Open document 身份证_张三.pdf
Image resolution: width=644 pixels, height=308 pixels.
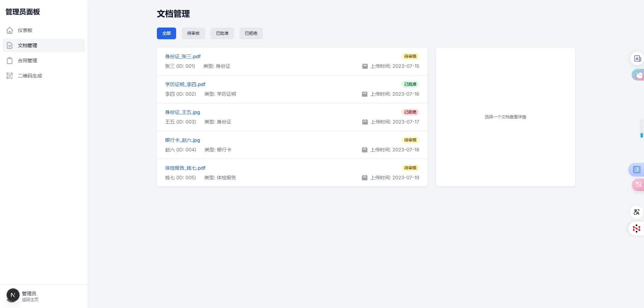(x=183, y=56)
